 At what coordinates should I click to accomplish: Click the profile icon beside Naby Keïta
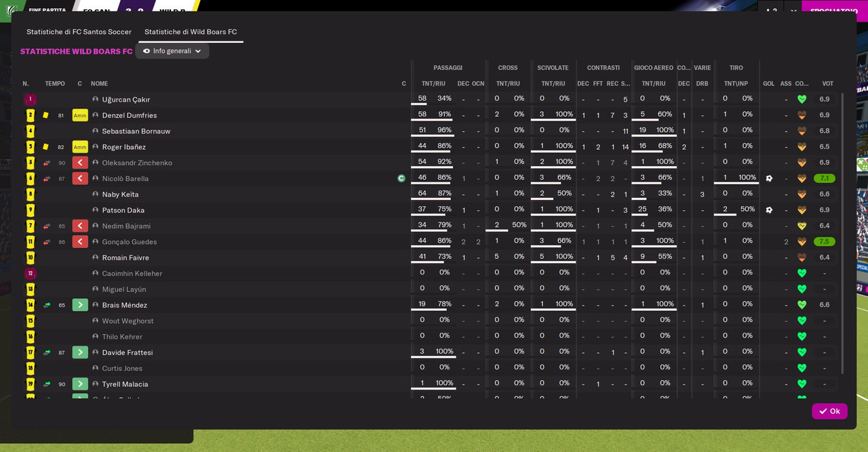click(x=96, y=194)
